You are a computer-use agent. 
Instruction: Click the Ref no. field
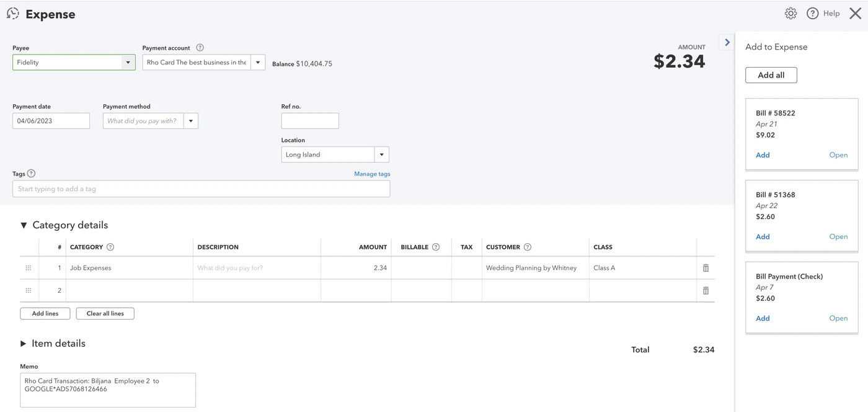(310, 121)
